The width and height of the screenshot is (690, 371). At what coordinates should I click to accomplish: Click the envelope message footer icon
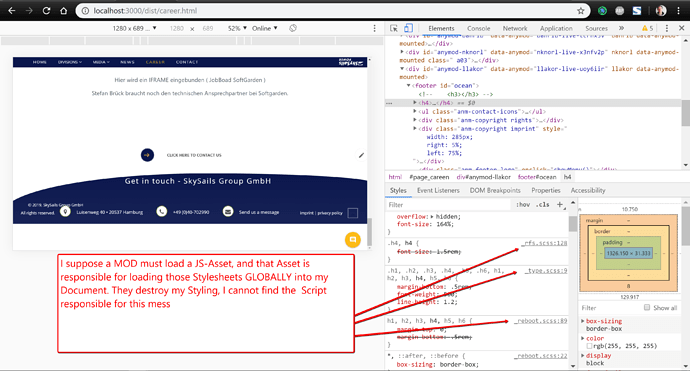click(x=228, y=212)
